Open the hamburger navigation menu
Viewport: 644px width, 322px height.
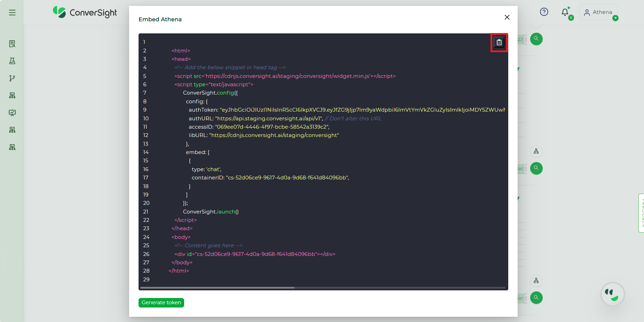[x=12, y=13]
